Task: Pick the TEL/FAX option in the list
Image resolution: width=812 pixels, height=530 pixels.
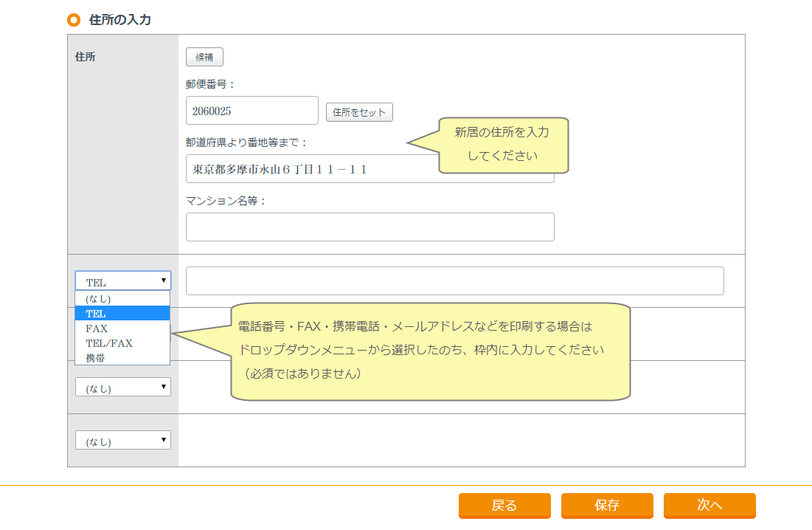Action: 122,343
